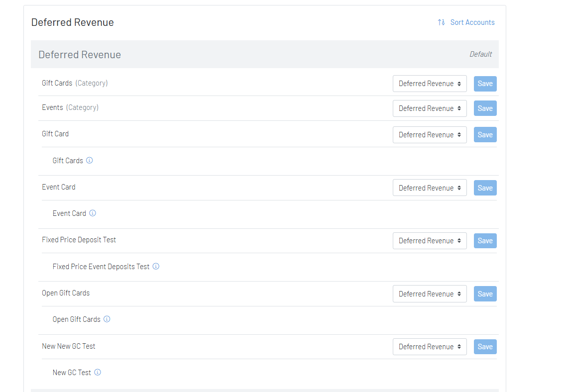Save the Gift Cards category account

click(x=485, y=84)
